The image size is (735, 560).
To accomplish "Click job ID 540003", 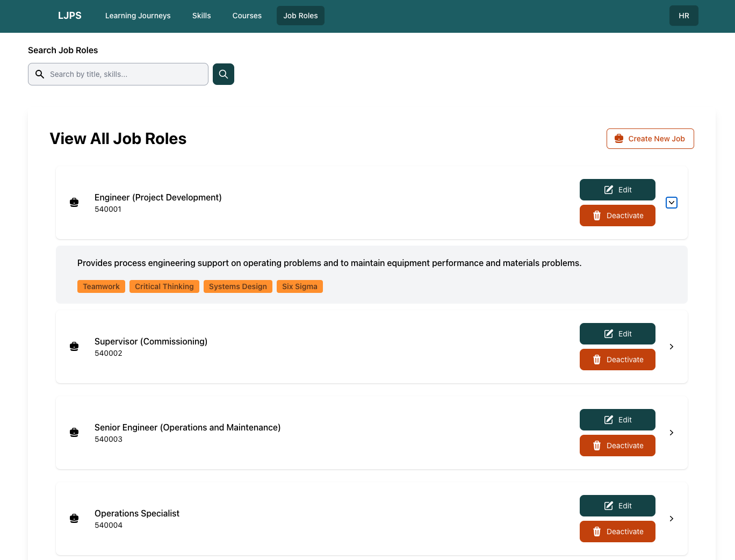I will [x=109, y=439].
